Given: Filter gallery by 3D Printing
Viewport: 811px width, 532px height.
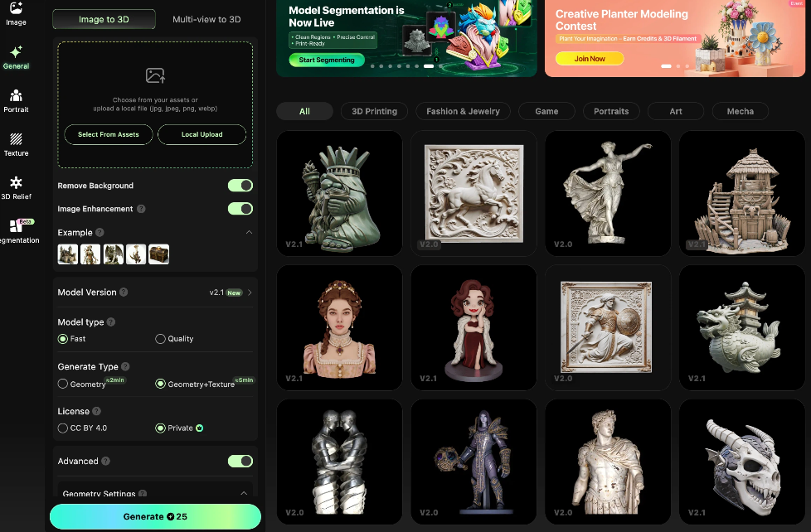Looking at the screenshot, I should tap(375, 111).
